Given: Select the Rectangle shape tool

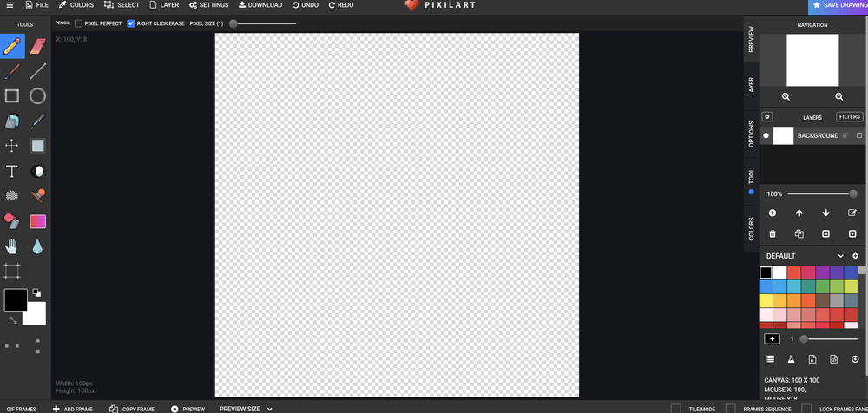Looking at the screenshot, I should pos(12,96).
